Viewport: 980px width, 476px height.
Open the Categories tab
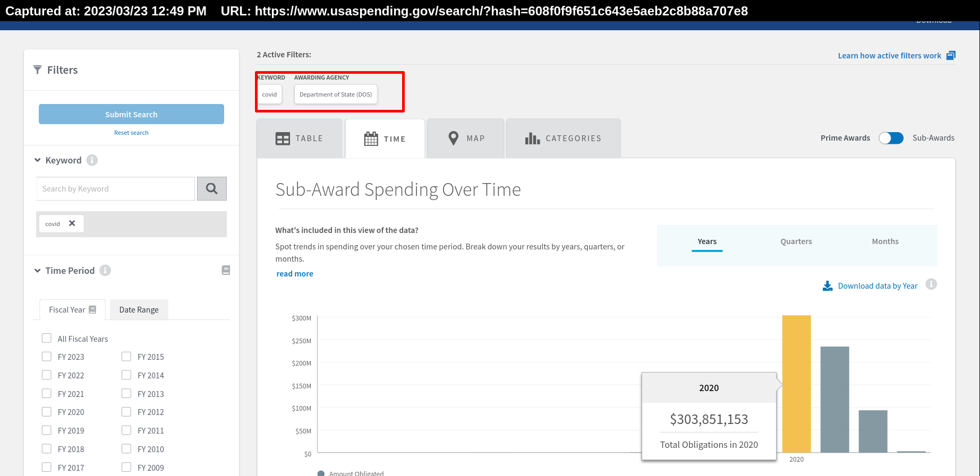(x=563, y=139)
